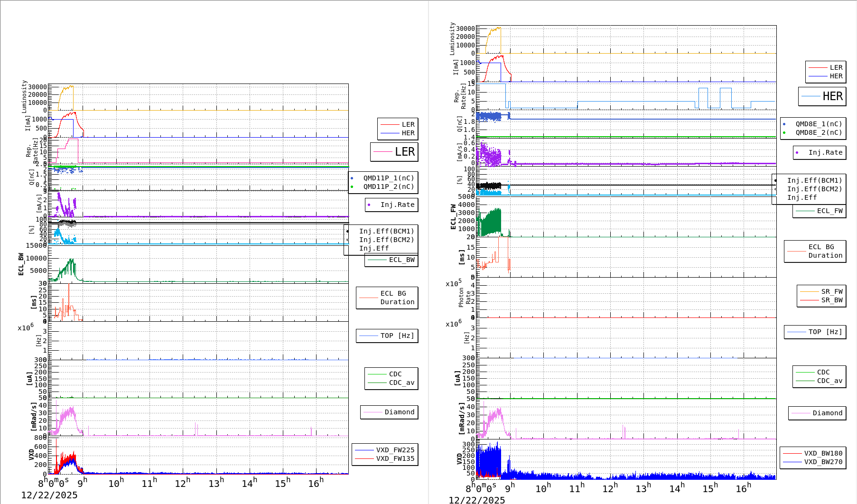Click Inj.Eff(BCM1) legend entry in left panel

point(386,231)
